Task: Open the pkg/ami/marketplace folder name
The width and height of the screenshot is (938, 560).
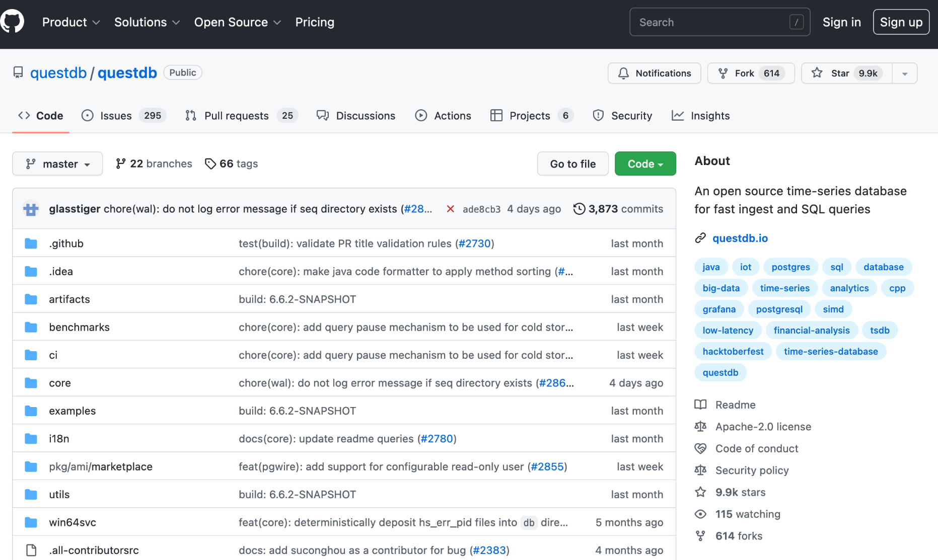Action: point(101,467)
